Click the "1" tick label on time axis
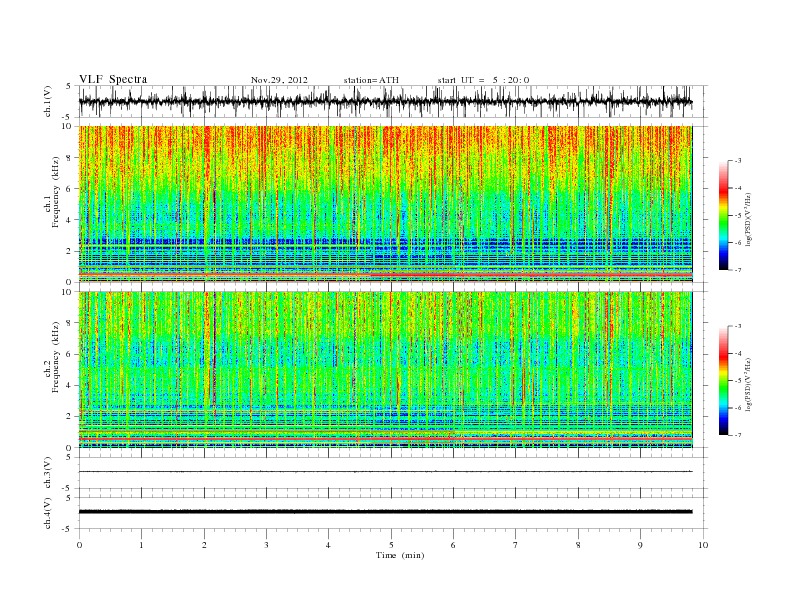Image resolution: width=792 pixels, height=612 pixels. click(142, 545)
